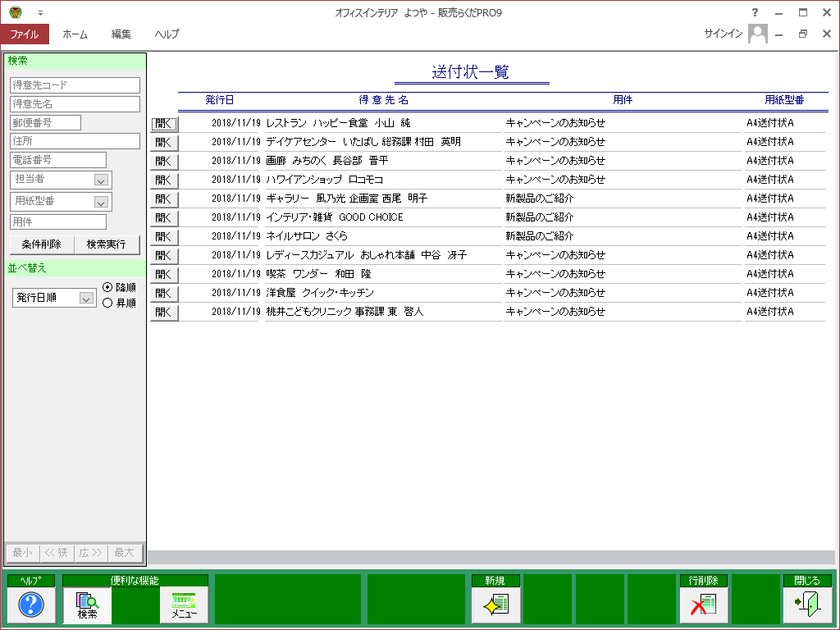This screenshot has height=630, width=840.
Task: Click 2018/11/19 date in the デイケアセンター row
Action: (236, 142)
